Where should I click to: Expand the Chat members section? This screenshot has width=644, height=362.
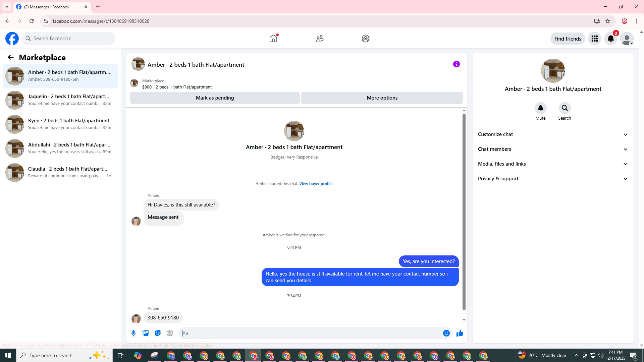553,149
